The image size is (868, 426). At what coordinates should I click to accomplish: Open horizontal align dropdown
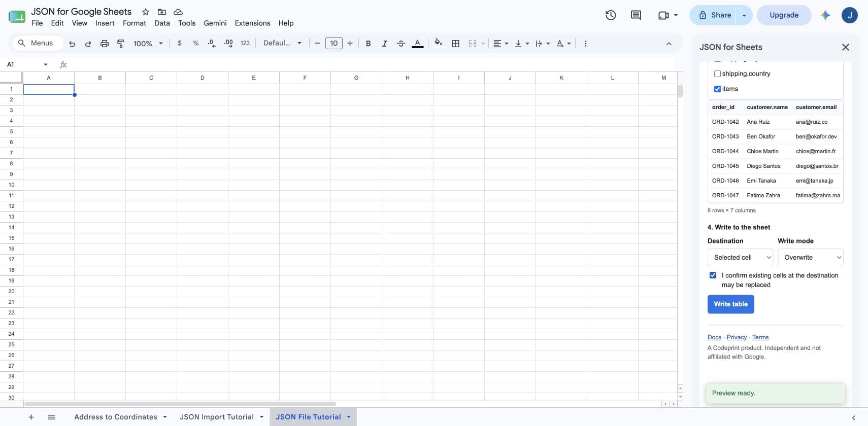click(x=500, y=44)
